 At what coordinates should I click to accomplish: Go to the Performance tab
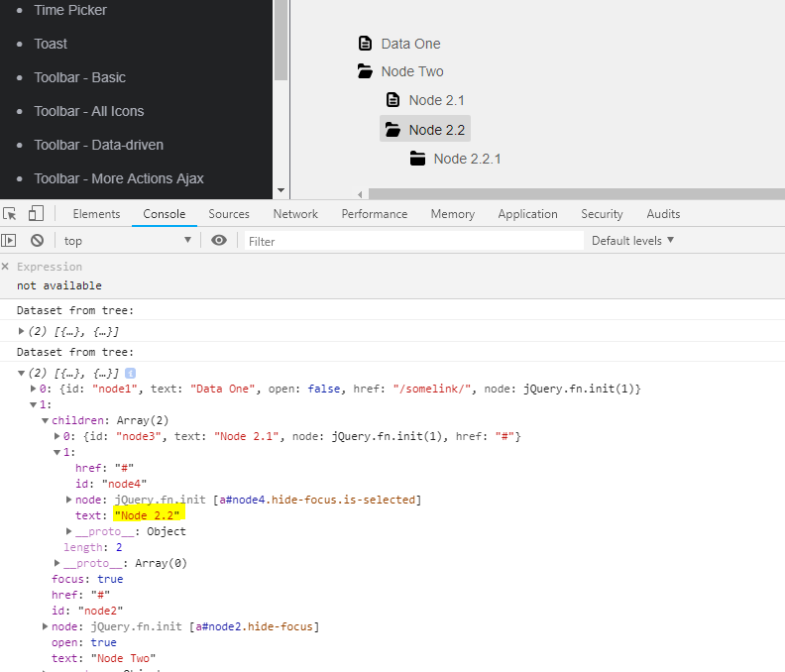[x=375, y=214]
